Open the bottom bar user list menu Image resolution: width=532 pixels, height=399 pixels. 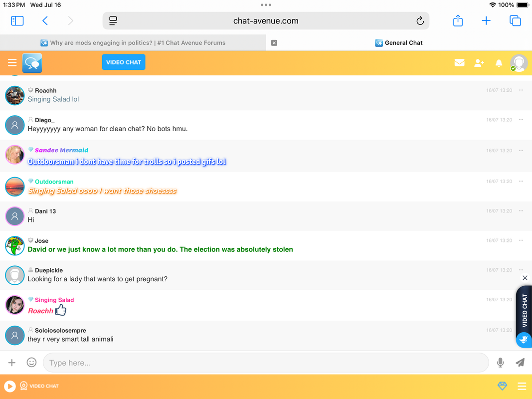(x=522, y=386)
